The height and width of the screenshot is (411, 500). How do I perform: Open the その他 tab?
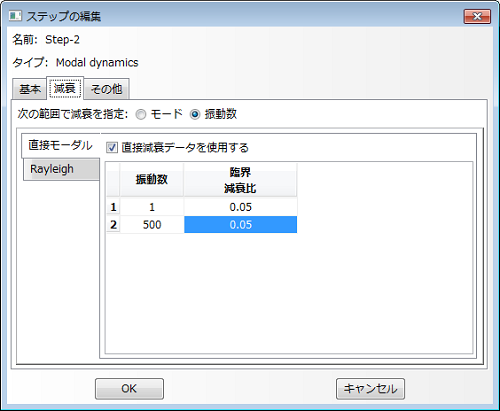[x=106, y=89]
